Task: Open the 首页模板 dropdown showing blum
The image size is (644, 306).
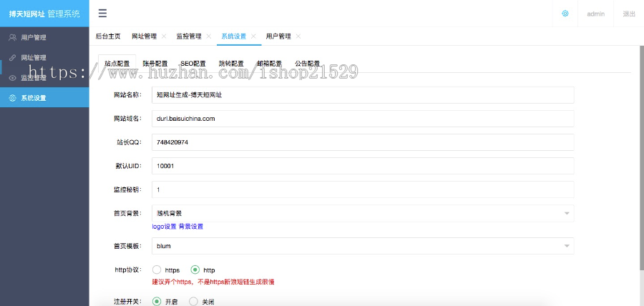Action: pyautogui.click(x=363, y=246)
